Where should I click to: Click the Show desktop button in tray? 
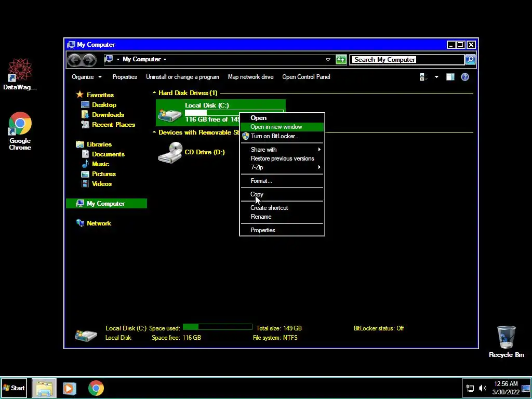click(526, 388)
